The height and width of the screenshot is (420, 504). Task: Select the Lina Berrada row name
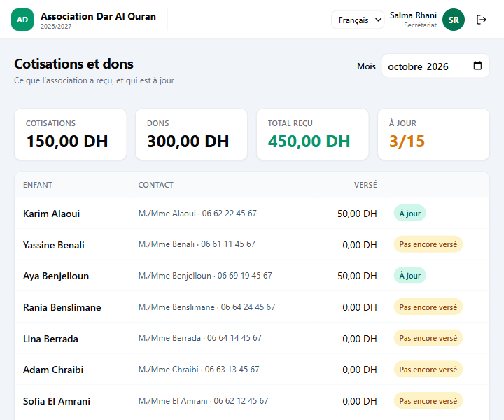point(50,339)
